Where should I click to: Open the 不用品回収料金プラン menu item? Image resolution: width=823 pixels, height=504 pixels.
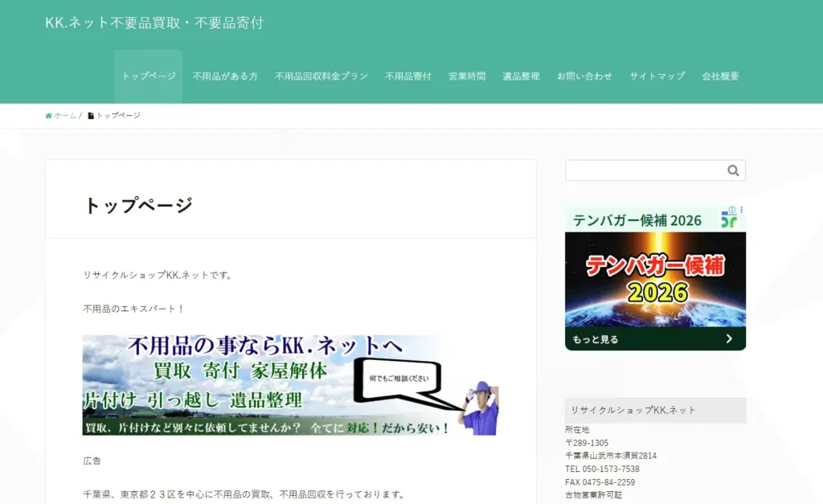pos(321,76)
